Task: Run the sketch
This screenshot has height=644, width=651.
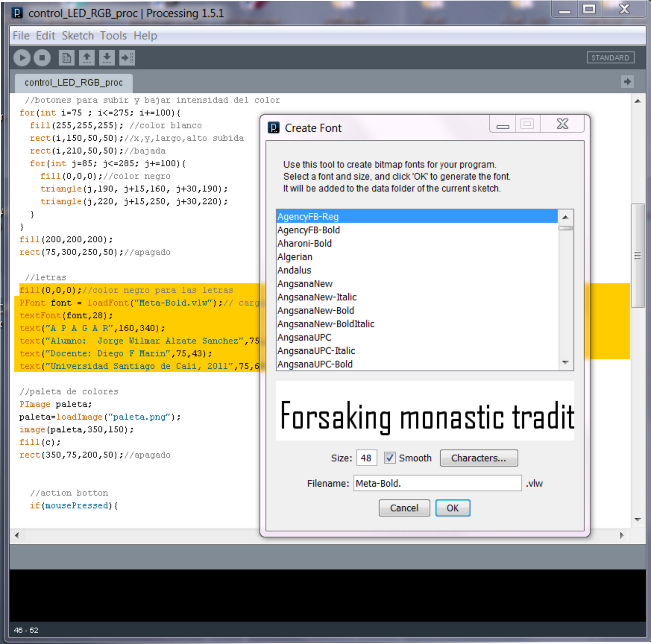Action: [x=22, y=58]
